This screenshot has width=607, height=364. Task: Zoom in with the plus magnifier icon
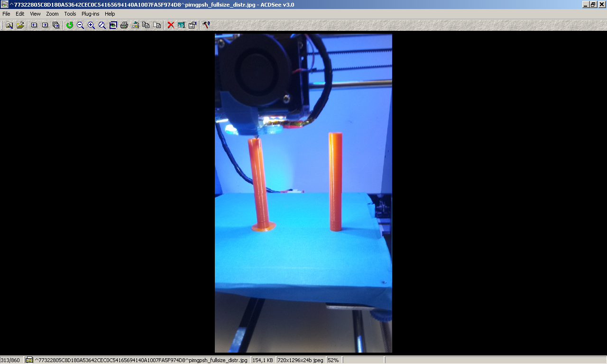(92, 25)
